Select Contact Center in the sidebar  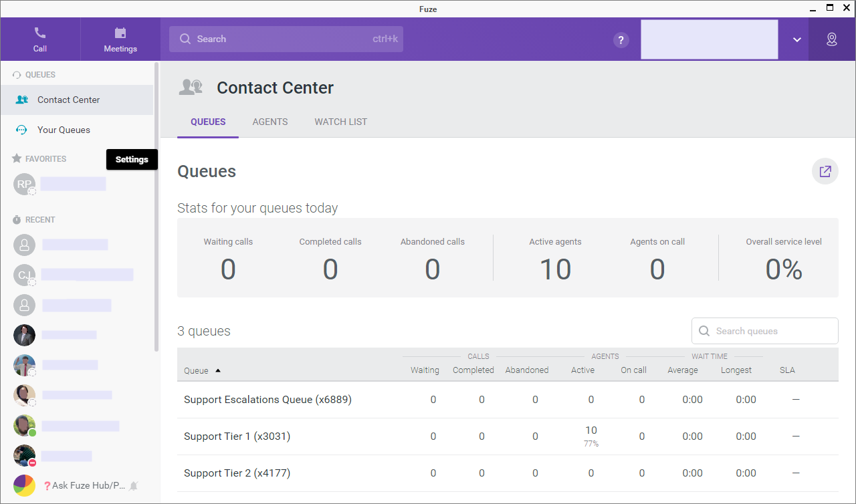point(68,100)
